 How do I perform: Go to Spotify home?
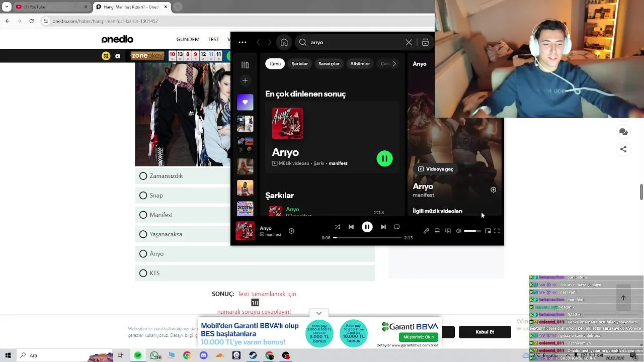tap(284, 42)
